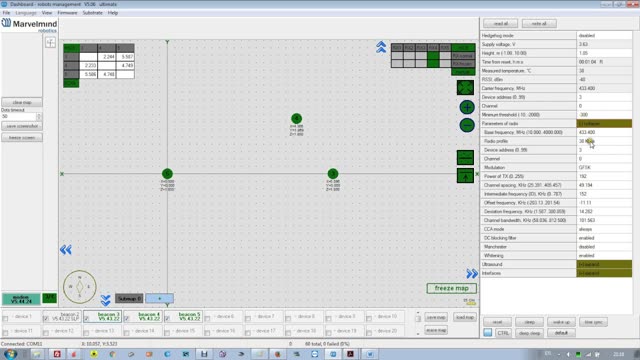Click the green tray icon in taskbar
This screenshot has width=640, height=360.
coord(578,354)
